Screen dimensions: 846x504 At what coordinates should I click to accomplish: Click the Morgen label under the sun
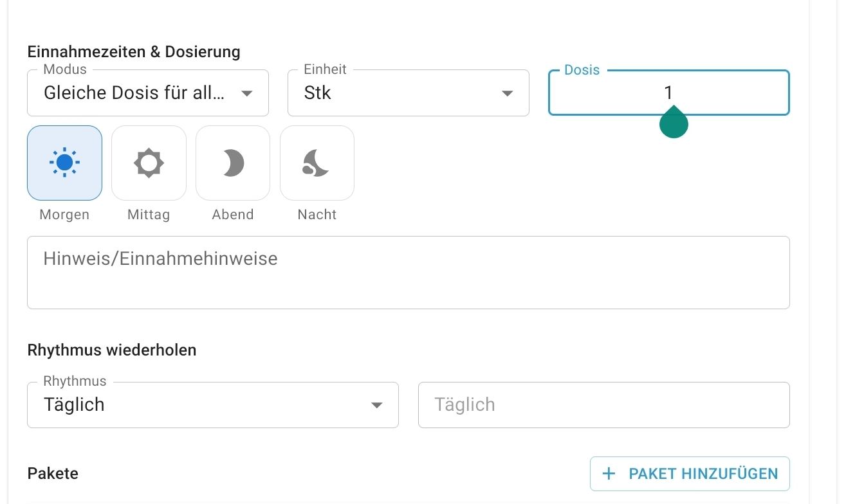(x=64, y=215)
